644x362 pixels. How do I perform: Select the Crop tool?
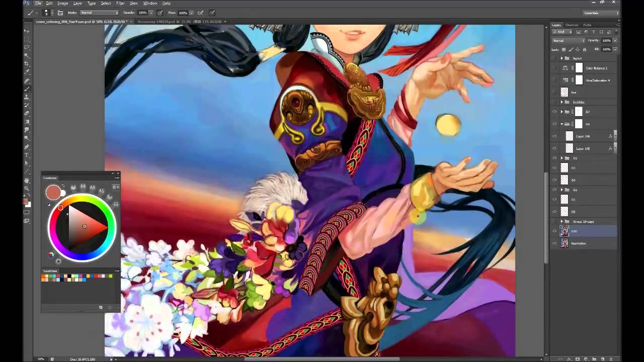27,64
